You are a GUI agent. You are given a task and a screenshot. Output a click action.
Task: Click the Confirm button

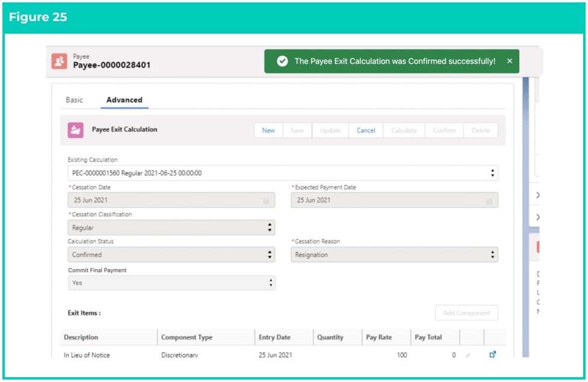(x=444, y=131)
